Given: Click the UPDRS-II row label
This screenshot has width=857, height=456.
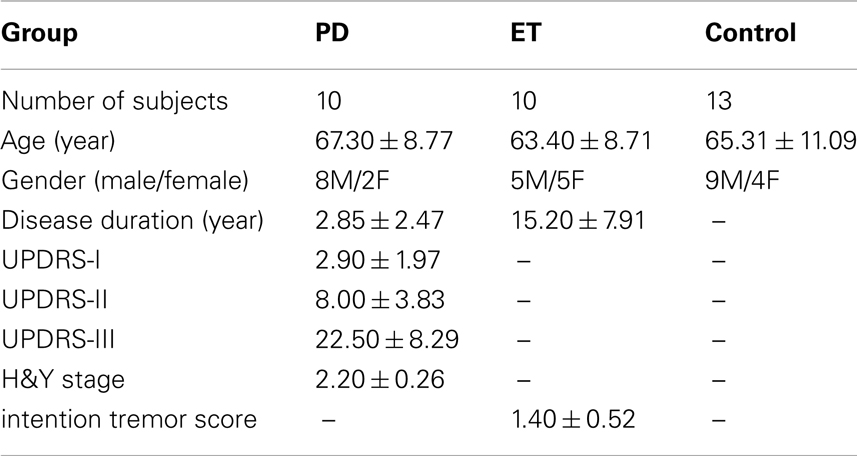Looking at the screenshot, I should [54, 300].
